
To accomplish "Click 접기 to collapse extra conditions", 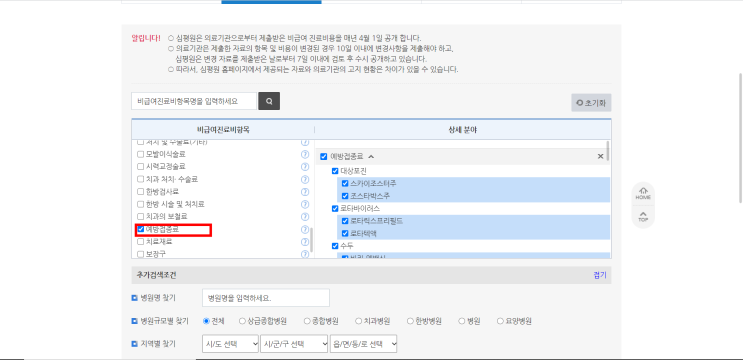I will [599, 275].
